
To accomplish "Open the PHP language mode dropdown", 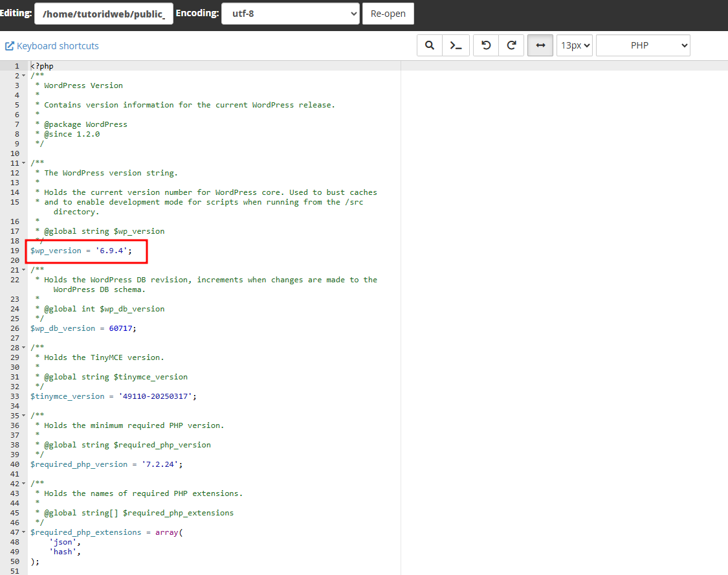I will click(x=643, y=45).
